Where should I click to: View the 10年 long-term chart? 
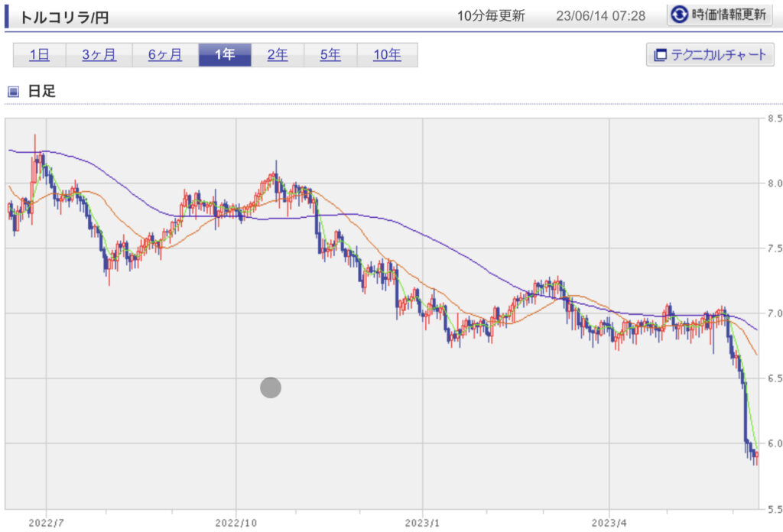click(x=387, y=55)
